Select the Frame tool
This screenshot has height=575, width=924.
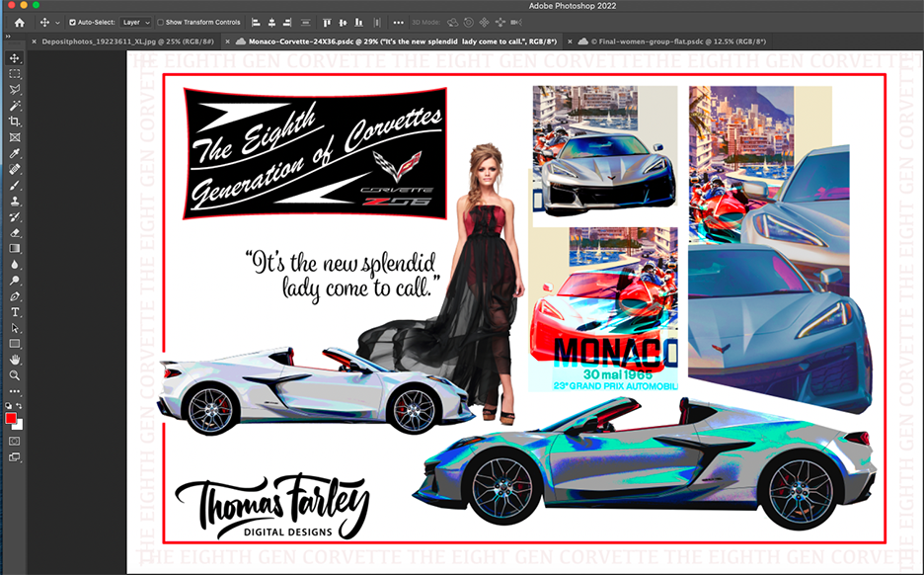pyautogui.click(x=15, y=137)
